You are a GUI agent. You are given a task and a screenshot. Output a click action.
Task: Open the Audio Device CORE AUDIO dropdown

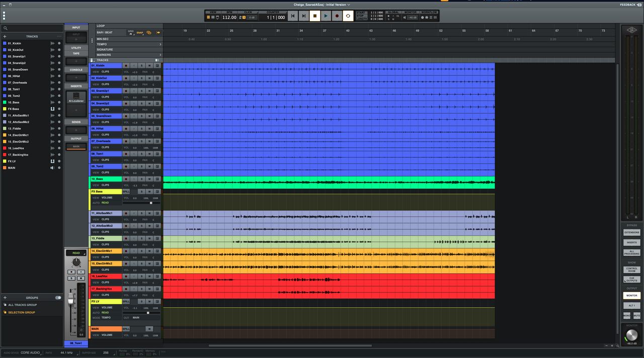coord(30,352)
